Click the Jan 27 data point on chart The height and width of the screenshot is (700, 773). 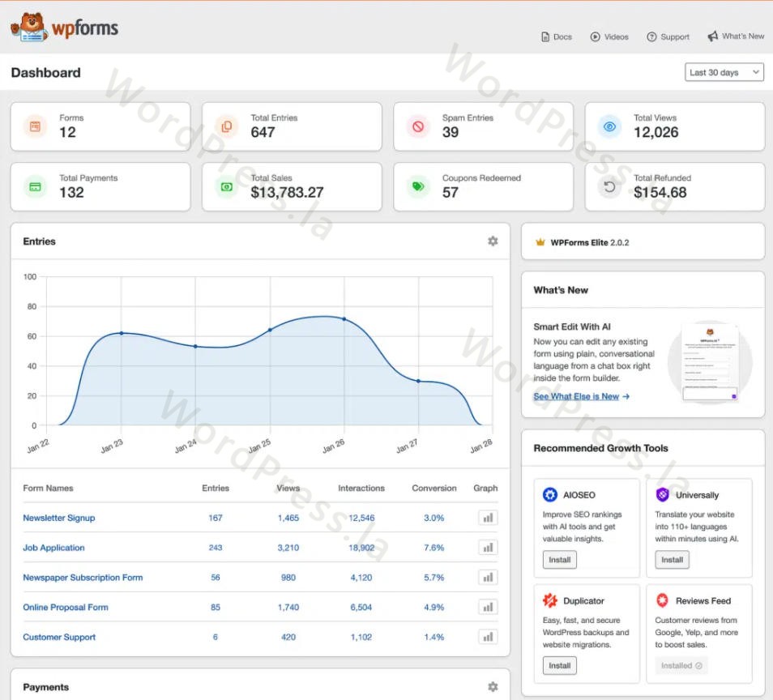coord(419,381)
